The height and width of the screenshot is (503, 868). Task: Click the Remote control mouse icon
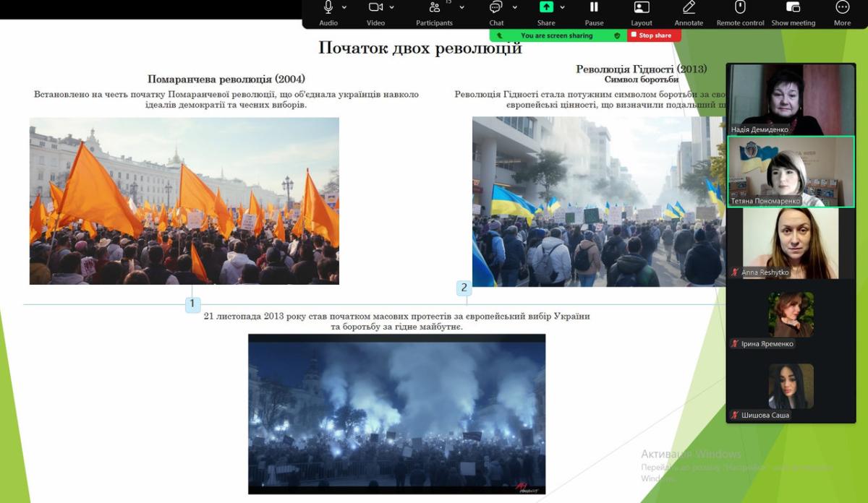click(740, 7)
